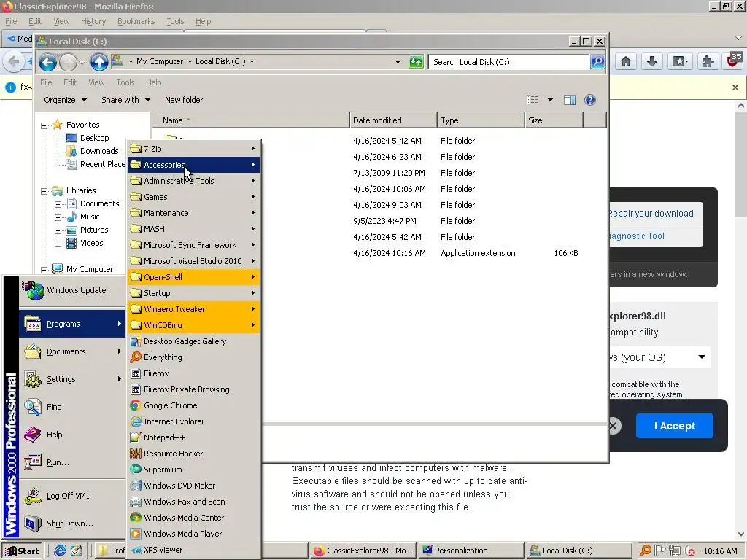Launch Everything search from Programs menu
Viewport: 747px width, 560px height.
coord(194,357)
